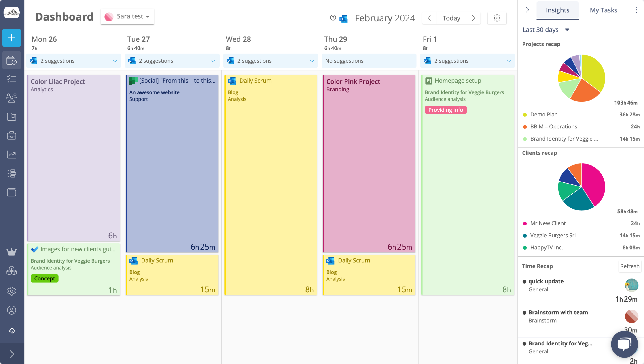Click the history clock icon in sidebar
This screenshot has width=644, height=364.
pos(11,330)
